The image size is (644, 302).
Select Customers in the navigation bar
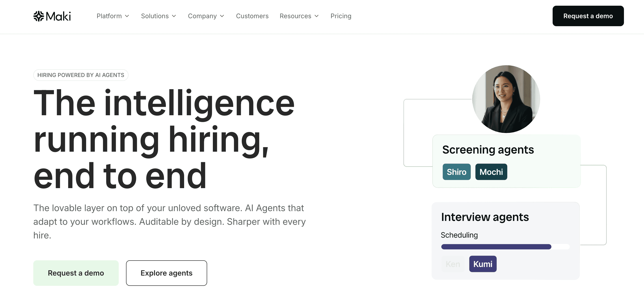[252, 16]
